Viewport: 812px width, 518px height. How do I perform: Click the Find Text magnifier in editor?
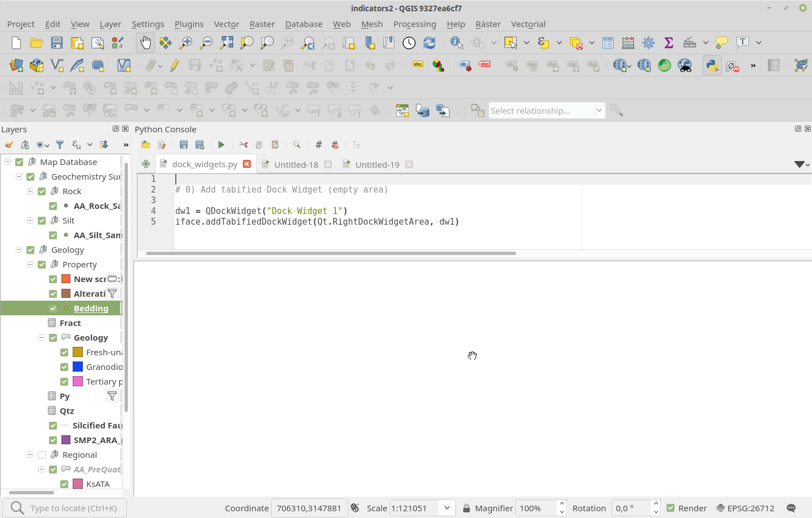(297, 145)
